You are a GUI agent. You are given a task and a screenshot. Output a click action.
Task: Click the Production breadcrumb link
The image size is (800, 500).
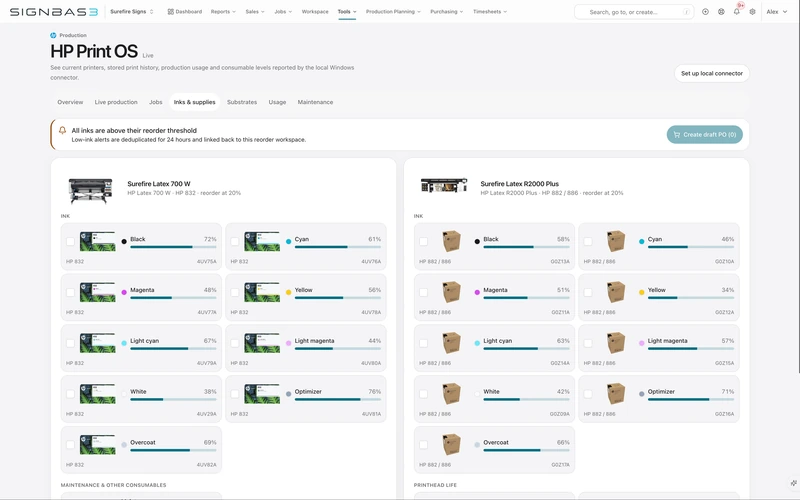pos(73,35)
